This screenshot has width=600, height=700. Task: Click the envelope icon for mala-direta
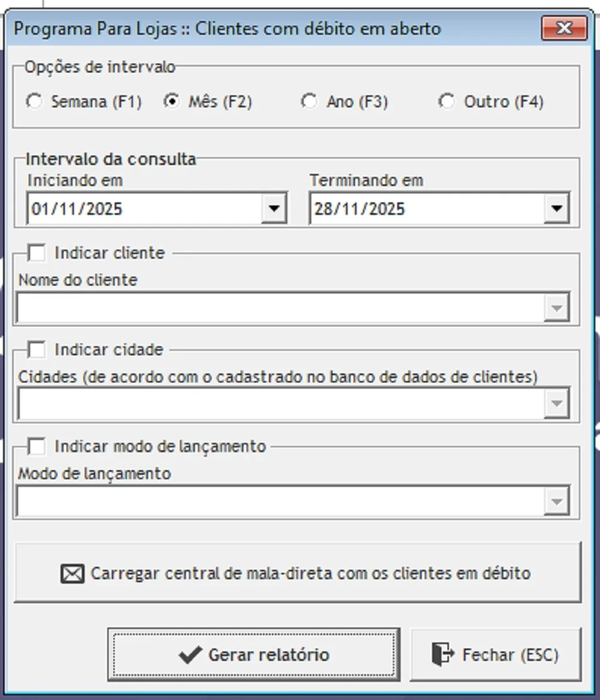72,574
